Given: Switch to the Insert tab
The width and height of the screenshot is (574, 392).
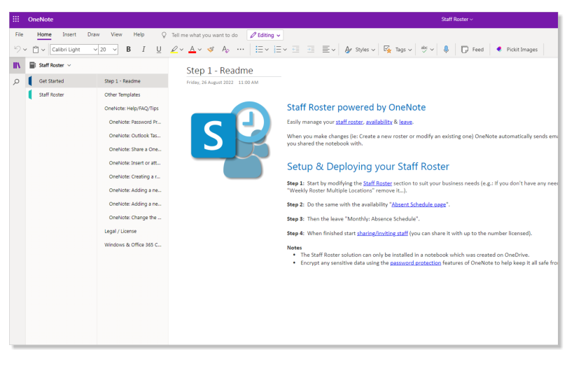Looking at the screenshot, I should click(x=69, y=34).
